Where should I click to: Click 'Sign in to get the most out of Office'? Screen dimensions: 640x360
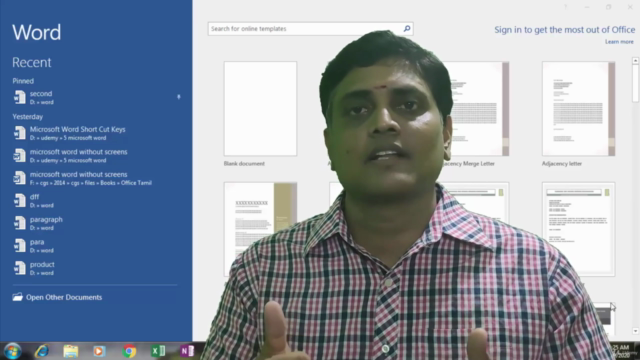564,30
